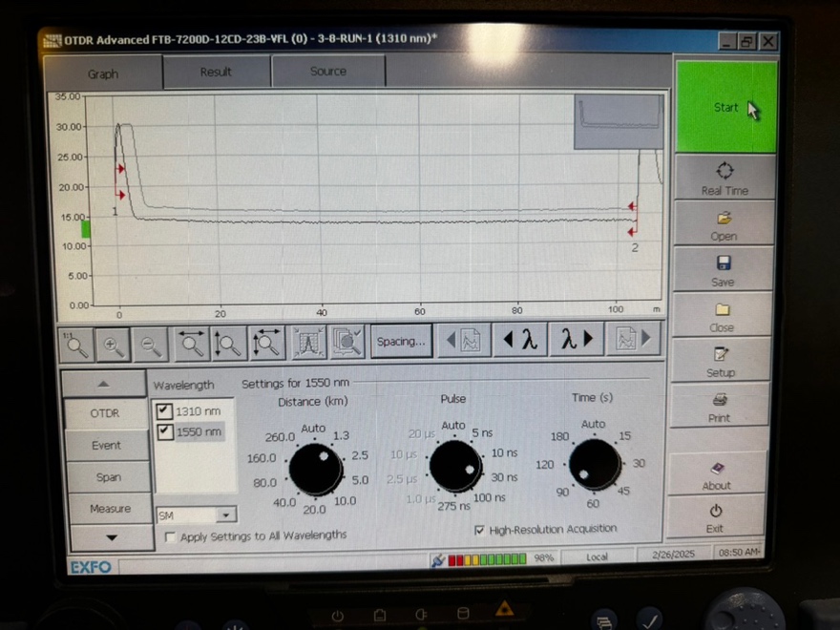Select the horizontal zoom tool
This screenshot has height=630, width=840.
[192, 344]
